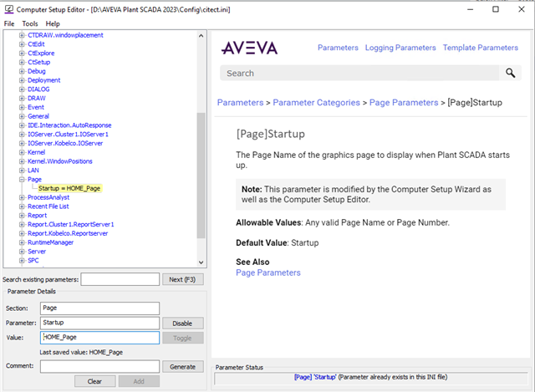Open the Parameters help link
Screen dimensions: 535x392
coord(338,48)
